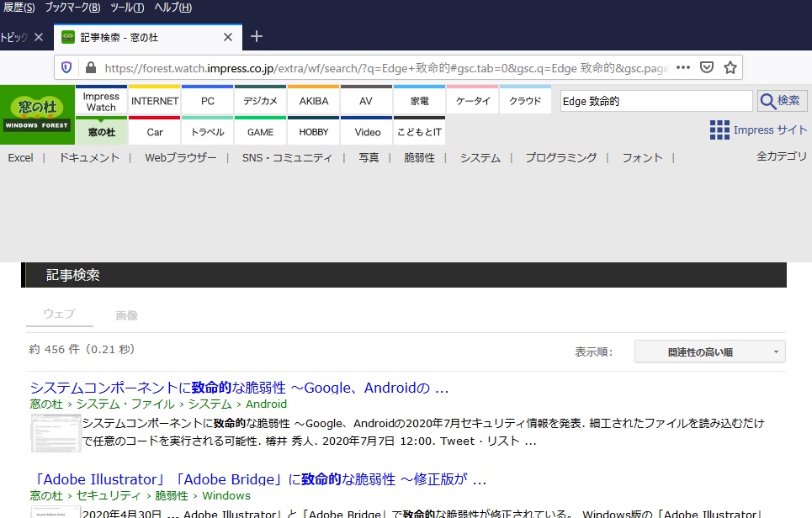The image size is (812, 518).
Task: Click the search field containing Edge 致命的
Action: (x=656, y=101)
